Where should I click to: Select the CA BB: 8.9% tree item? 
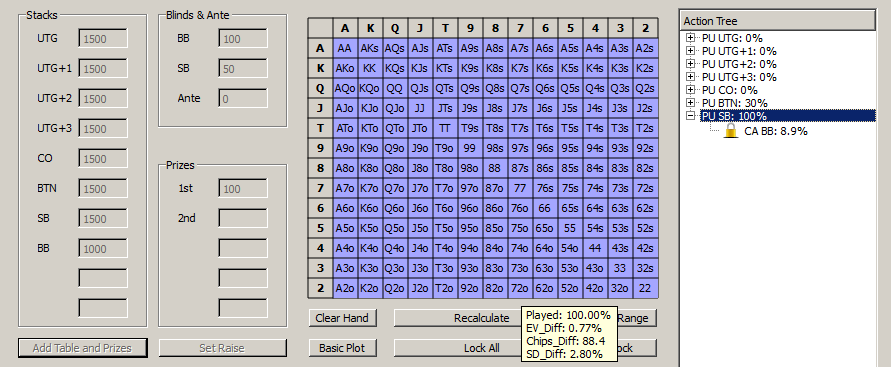click(x=776, y=131)
